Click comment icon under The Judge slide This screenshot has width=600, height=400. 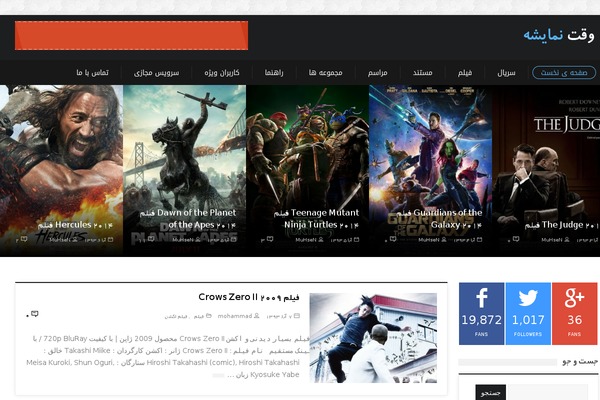click(x=516, y=239)
